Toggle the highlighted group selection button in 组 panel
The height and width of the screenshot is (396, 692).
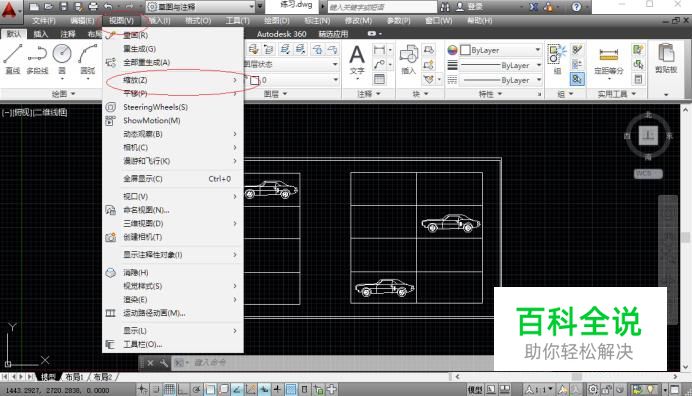point(577,79)
